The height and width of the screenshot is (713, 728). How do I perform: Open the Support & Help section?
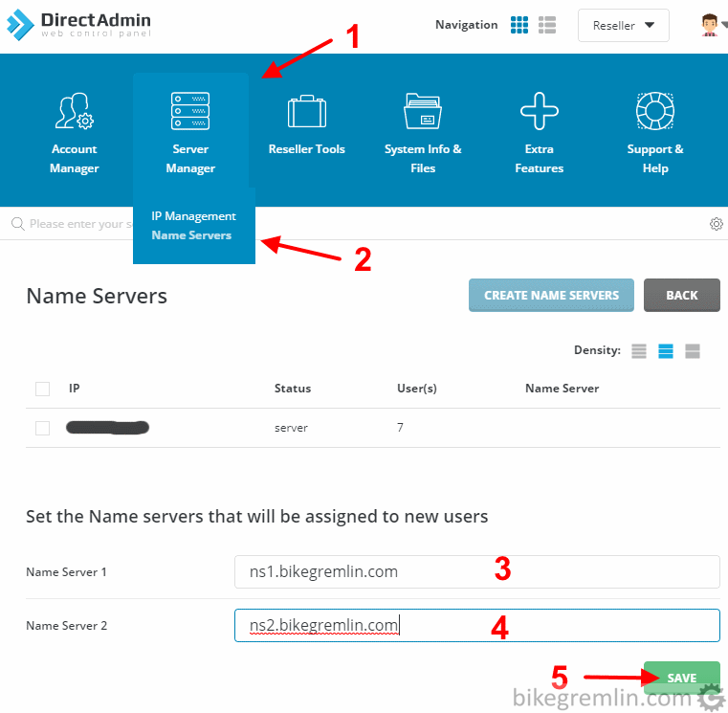coord(655,133)
